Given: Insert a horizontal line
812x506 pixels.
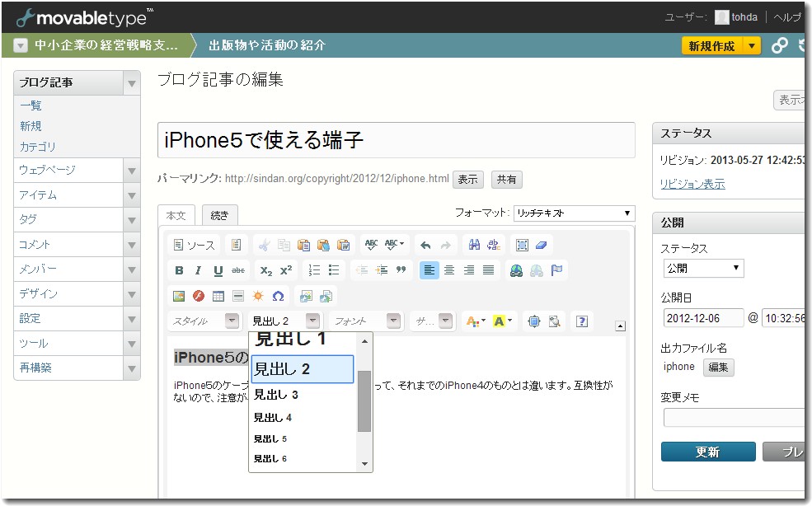Looking at the screenshot, I should coord(237,296).
